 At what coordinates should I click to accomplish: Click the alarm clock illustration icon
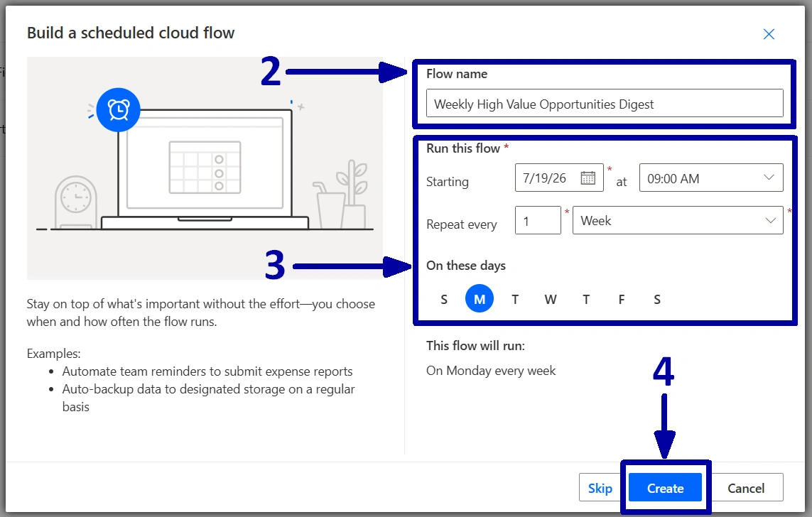(119, 109)
